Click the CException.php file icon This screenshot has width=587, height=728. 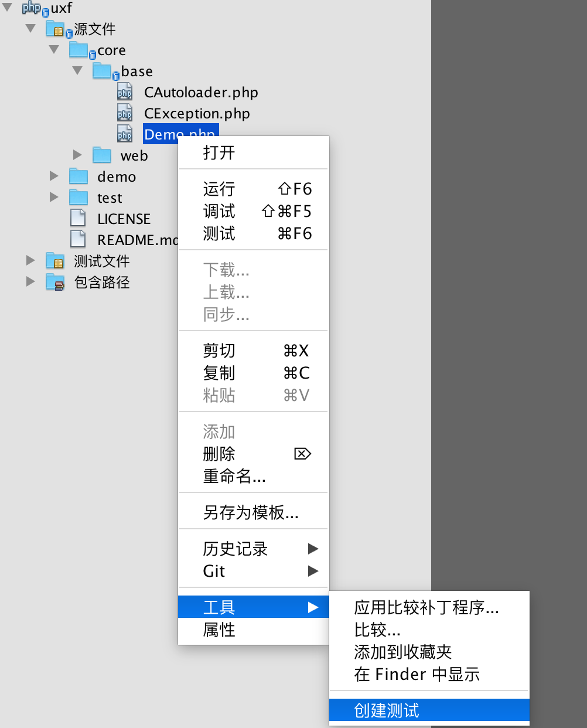pyautogui.click(x=125, y=113)
